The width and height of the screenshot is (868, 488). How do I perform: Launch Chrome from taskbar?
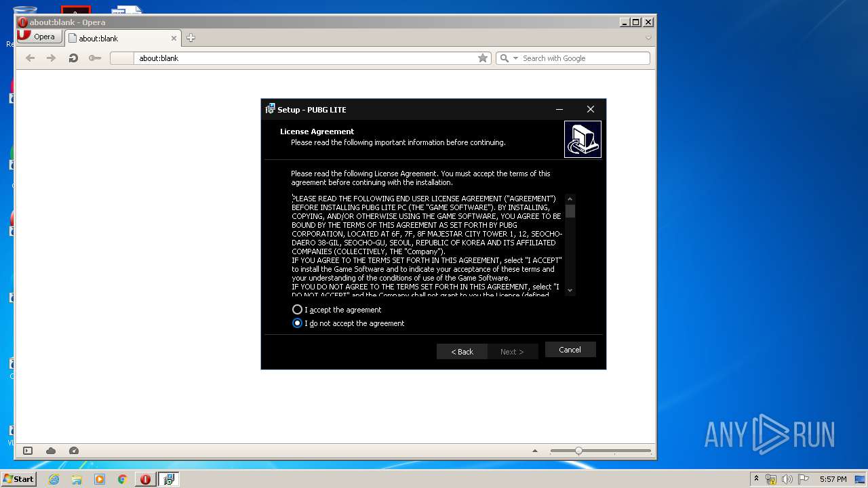pyautogui.click(x=123, y=479)
